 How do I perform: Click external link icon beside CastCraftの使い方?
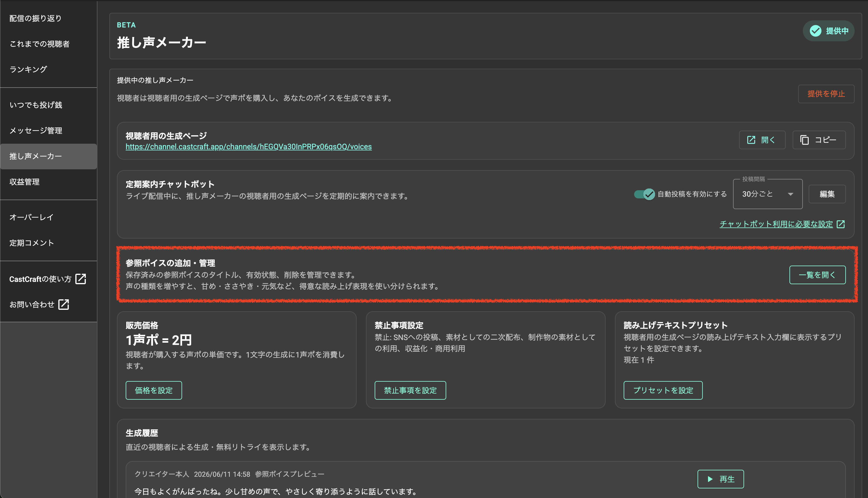81,279
